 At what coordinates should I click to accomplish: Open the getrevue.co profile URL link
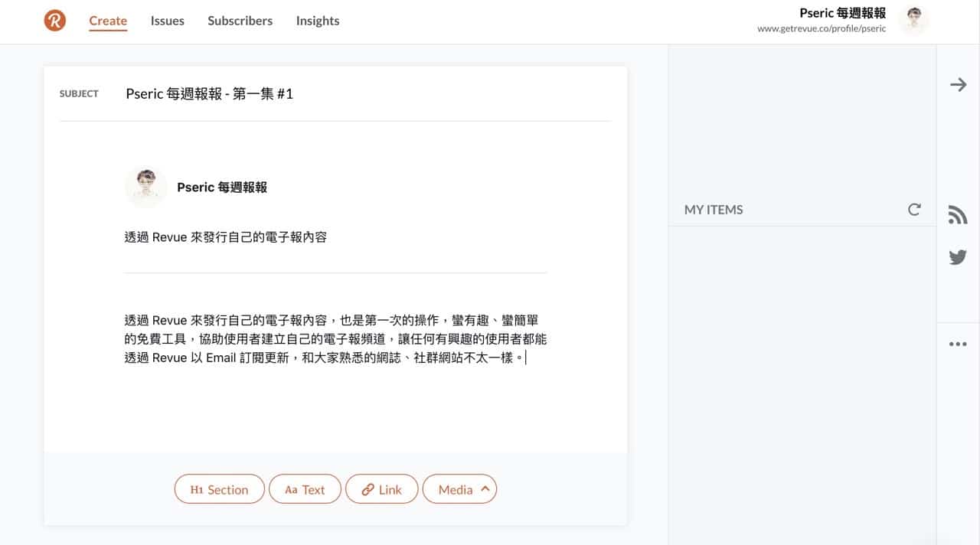point(821,29)
